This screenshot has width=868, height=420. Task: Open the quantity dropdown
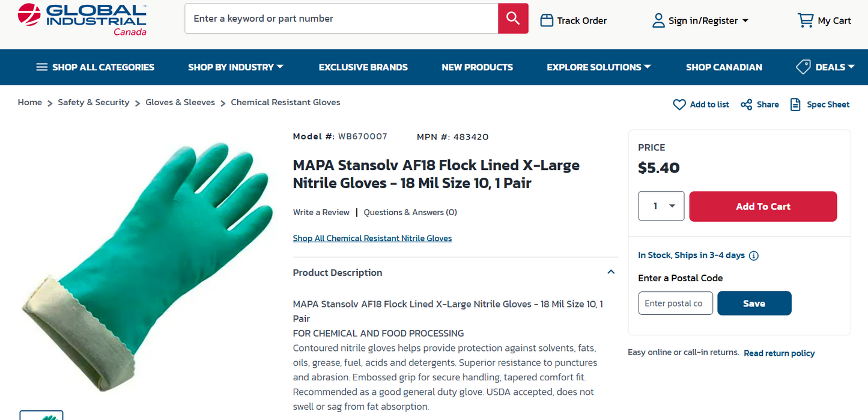coord(661,205)
